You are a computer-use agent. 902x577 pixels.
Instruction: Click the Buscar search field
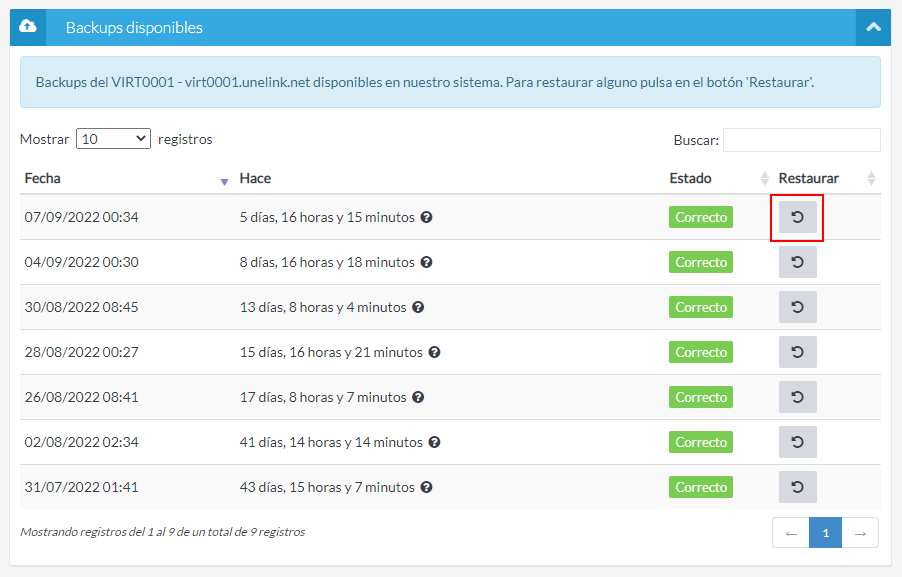tap(801, 140)
